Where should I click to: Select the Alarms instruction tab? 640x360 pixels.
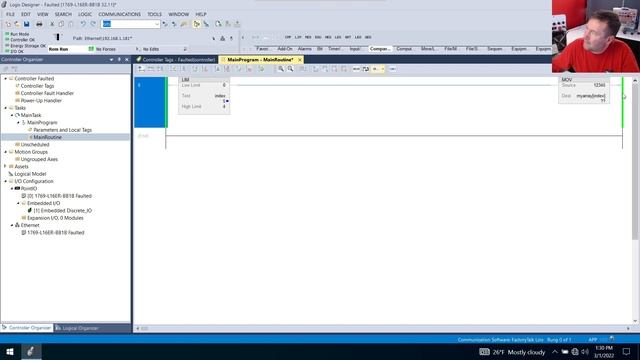[x=304, y=49]
